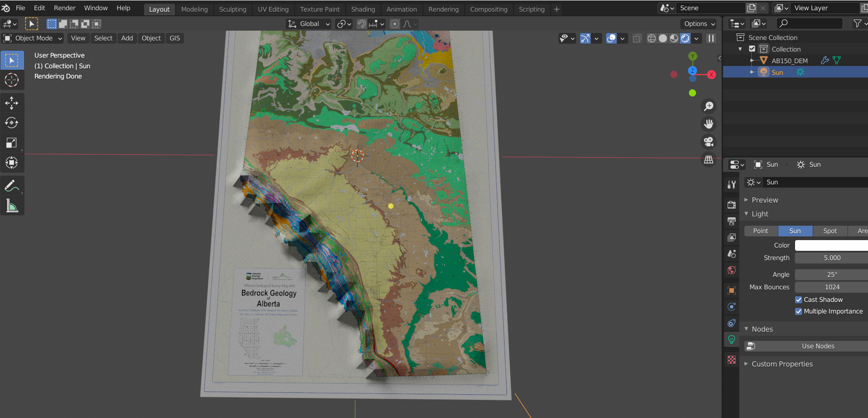Screen dimensions: 868x418
Task: Open the Render menu
Action: pos(65,8)
